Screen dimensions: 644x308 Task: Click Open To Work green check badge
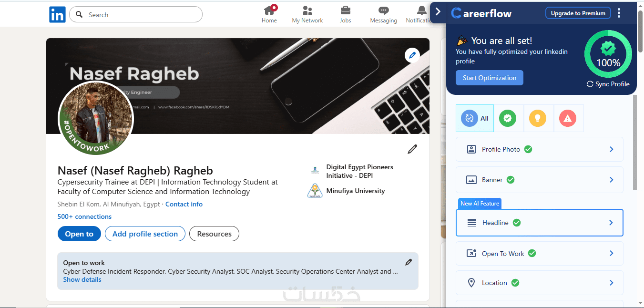click(532, 253)
